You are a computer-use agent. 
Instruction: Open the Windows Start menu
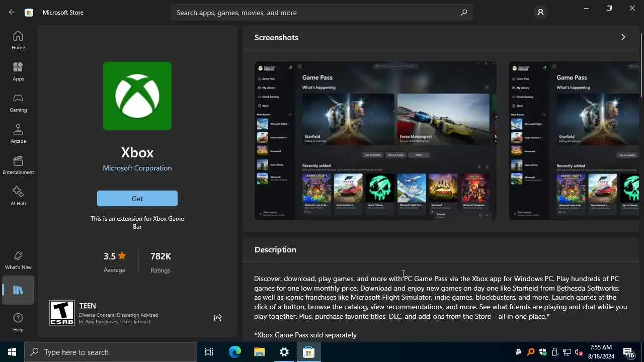[12, 352]
